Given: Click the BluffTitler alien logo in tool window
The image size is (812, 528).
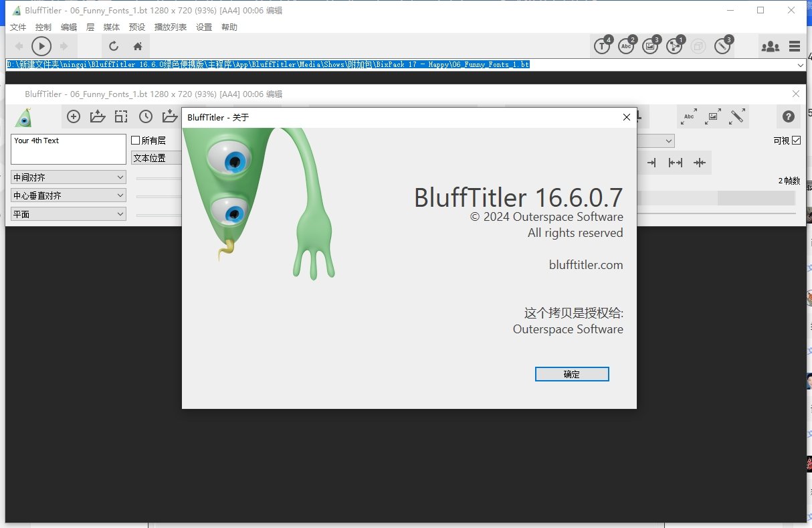Looking at the screenshot, I should point(24,117).
